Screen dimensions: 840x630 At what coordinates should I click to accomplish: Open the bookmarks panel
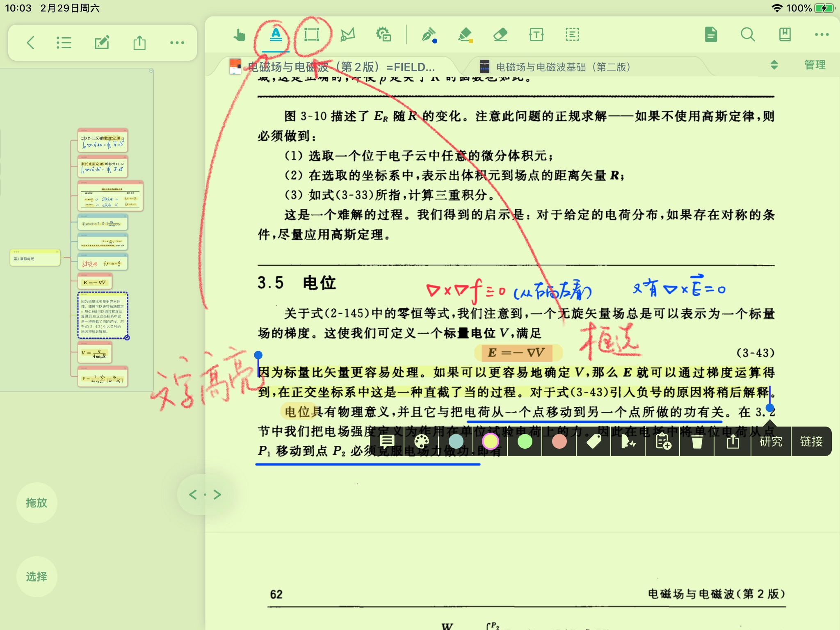coord(784,36)
